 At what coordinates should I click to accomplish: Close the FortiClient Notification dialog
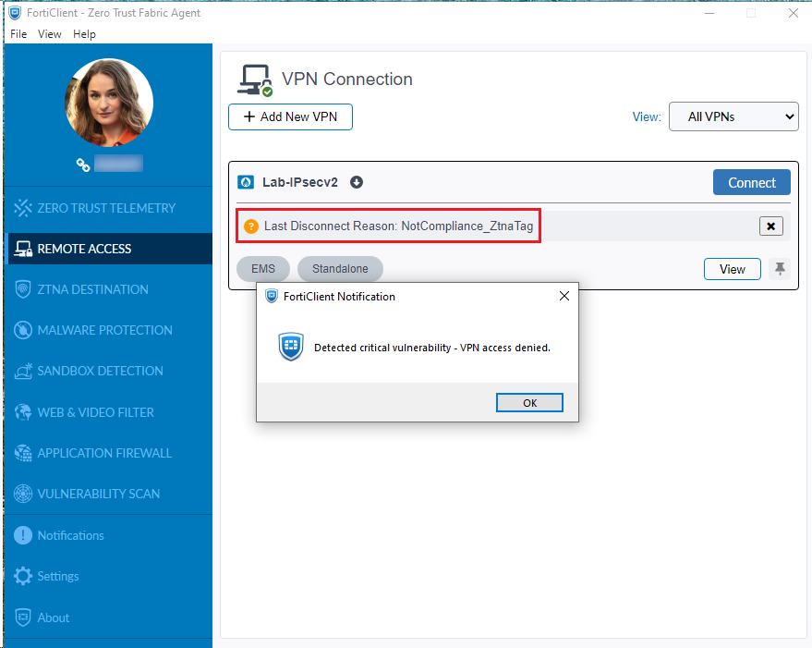564,296
